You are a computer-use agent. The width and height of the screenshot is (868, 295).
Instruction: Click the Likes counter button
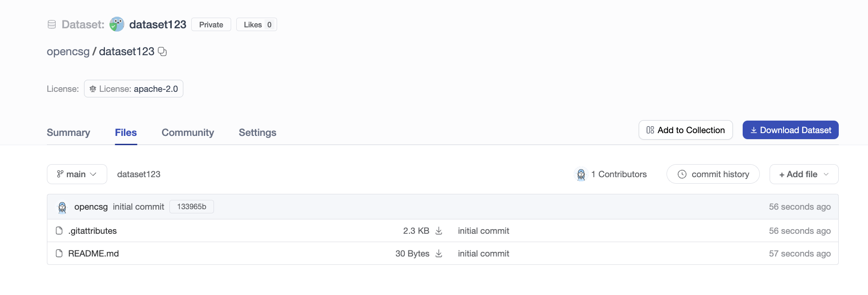coord(257,25)
